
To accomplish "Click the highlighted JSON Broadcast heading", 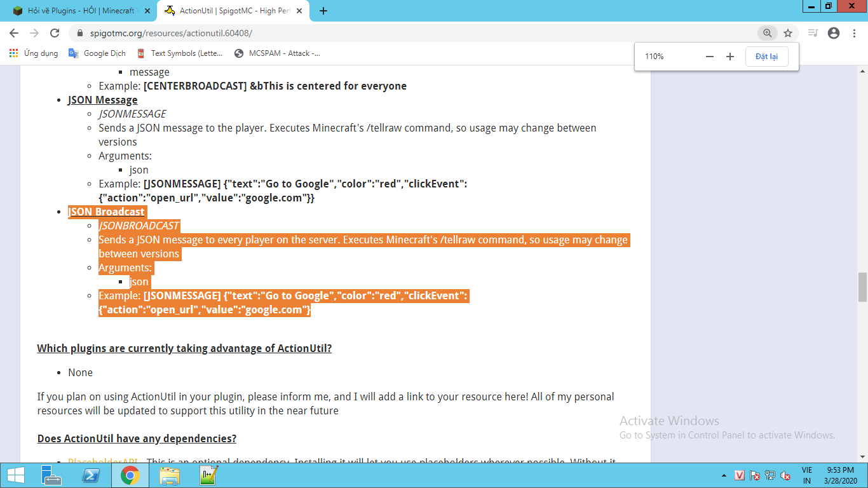I will pyautogui.click(x=106, y=212).
